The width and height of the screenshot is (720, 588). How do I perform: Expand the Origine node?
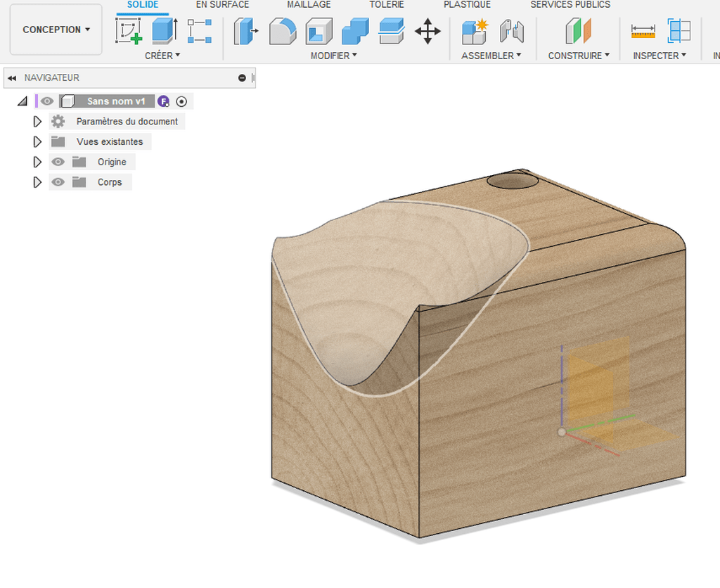click(x=37, y=162)
